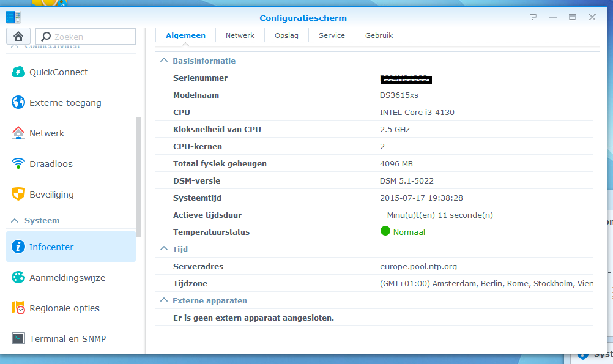Viewport: 613px width, 364px height.
Task: Collapse the Systeem sidebar group
Action: point(15,220)
